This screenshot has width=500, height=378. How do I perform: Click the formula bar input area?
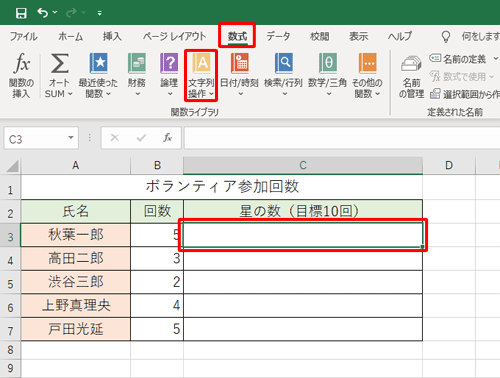pos(342,138)
